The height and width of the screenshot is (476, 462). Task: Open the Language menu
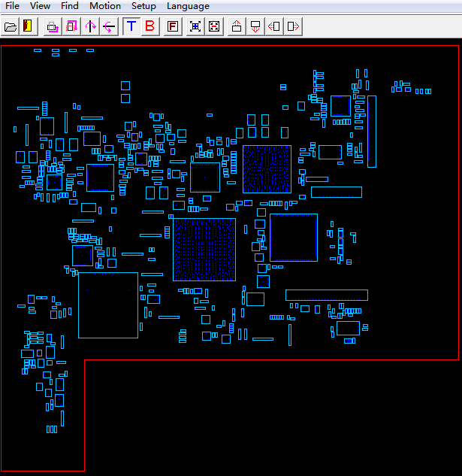coord(188,6)
